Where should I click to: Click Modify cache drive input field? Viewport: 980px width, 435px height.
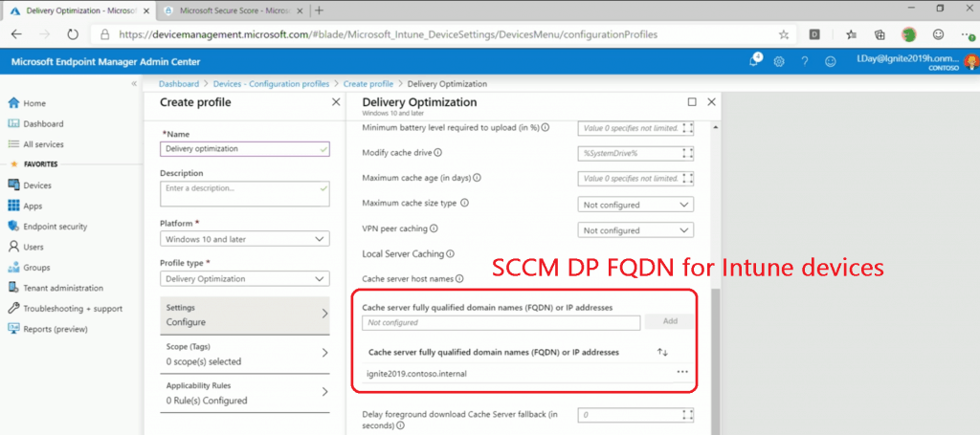(x=635, y=153)
